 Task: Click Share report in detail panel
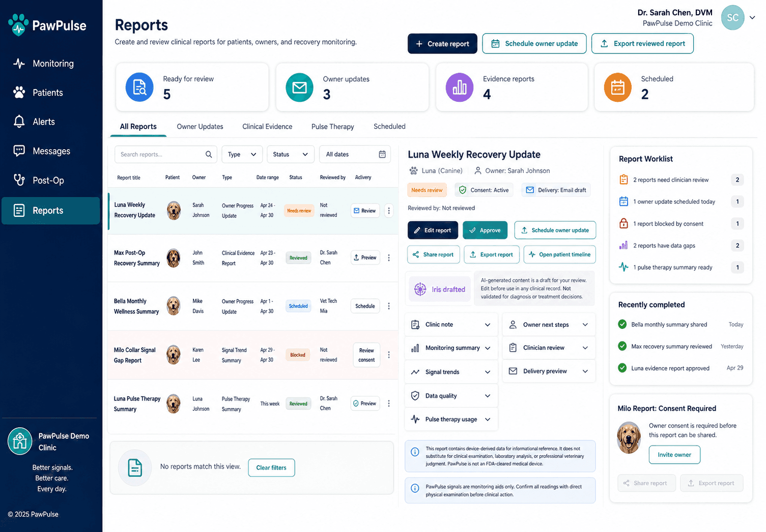pos(434,255)
